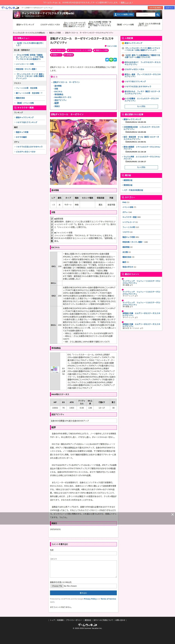Screen dimensions: 175x644
Task: Open the Terms of Service link
Action: (x=108, y=599)
